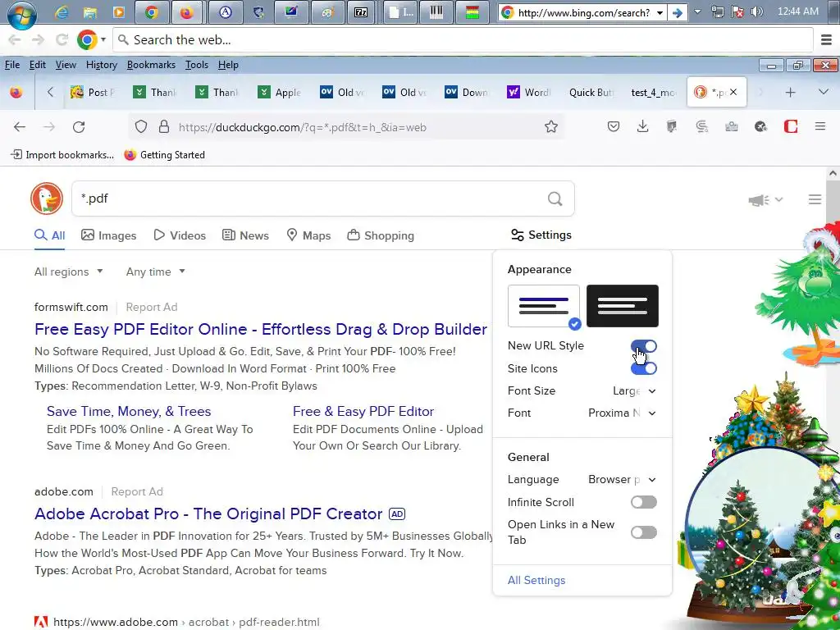Open the Firefox downloads panel
This screenshot has height=630, width=840.
[x=642, y=126]
